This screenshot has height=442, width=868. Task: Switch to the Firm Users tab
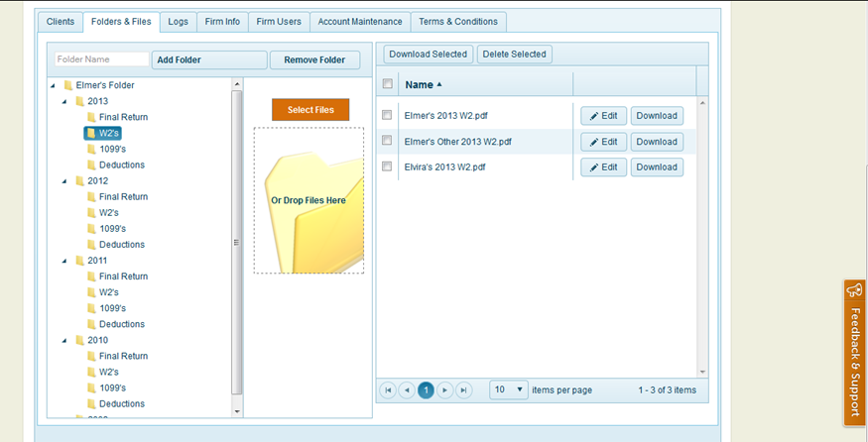pyautogui.click(x=278, y=22)
